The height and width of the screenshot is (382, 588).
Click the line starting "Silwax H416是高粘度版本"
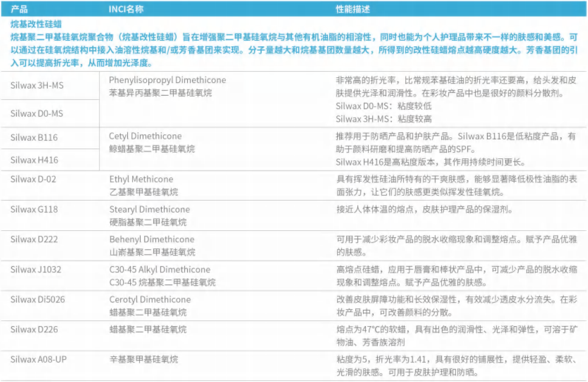[x=431, y=162]
